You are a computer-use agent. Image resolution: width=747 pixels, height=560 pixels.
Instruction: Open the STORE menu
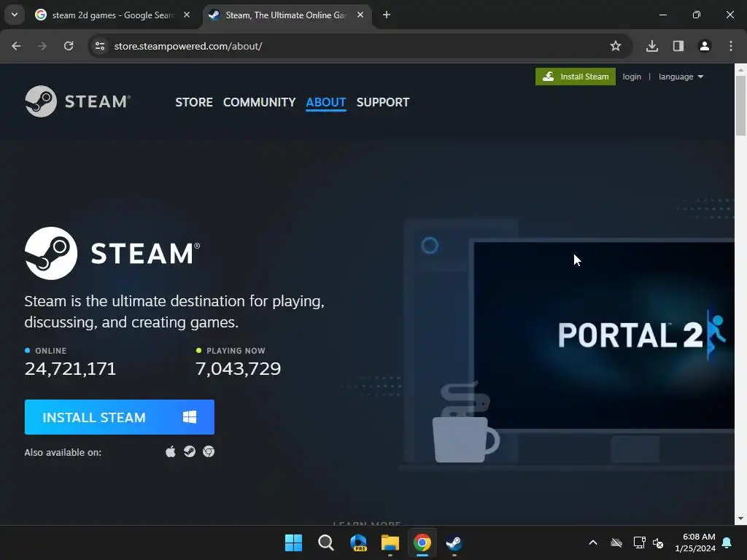click(194, 102)
